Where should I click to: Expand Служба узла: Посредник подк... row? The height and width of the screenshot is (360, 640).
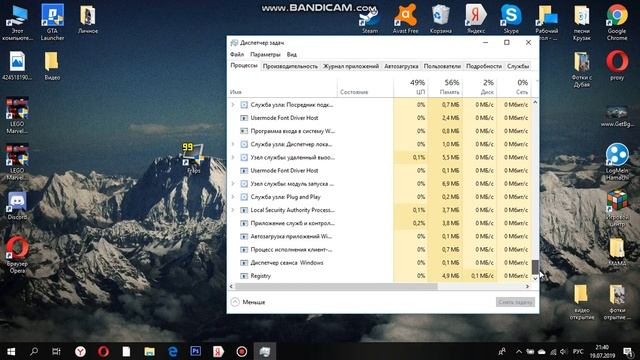(233, 105)
